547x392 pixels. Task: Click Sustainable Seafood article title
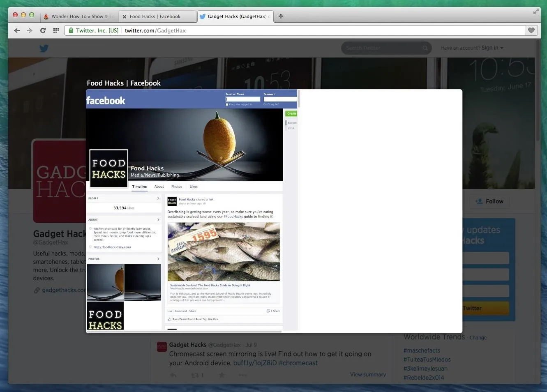[210, 285]
